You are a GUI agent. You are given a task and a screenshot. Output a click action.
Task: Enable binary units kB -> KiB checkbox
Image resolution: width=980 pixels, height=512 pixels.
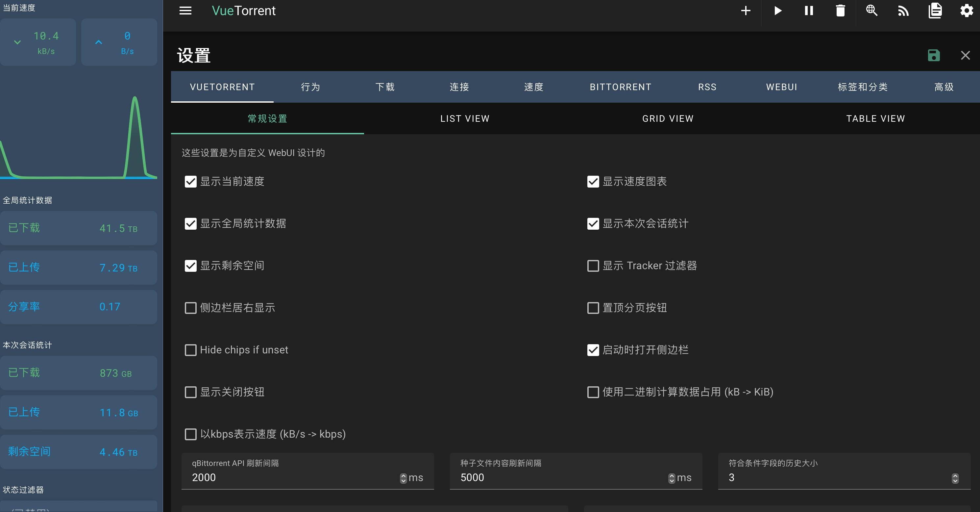pyautogui.click(x=593, y=392)
